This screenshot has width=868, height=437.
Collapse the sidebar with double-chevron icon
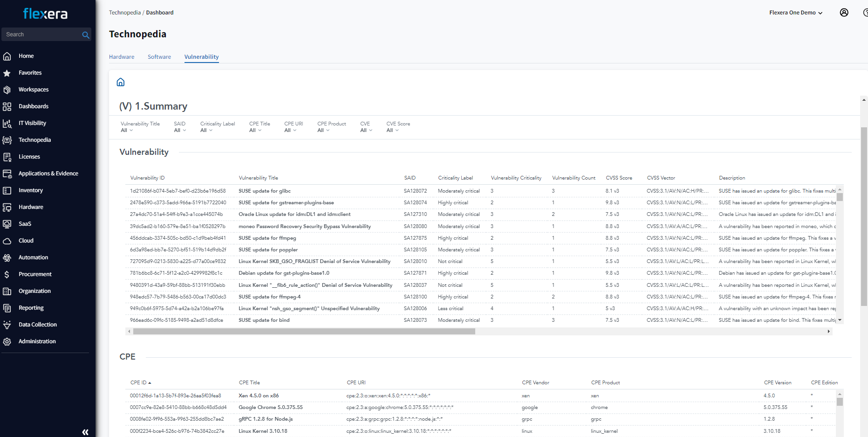click(x=85, y=432)
